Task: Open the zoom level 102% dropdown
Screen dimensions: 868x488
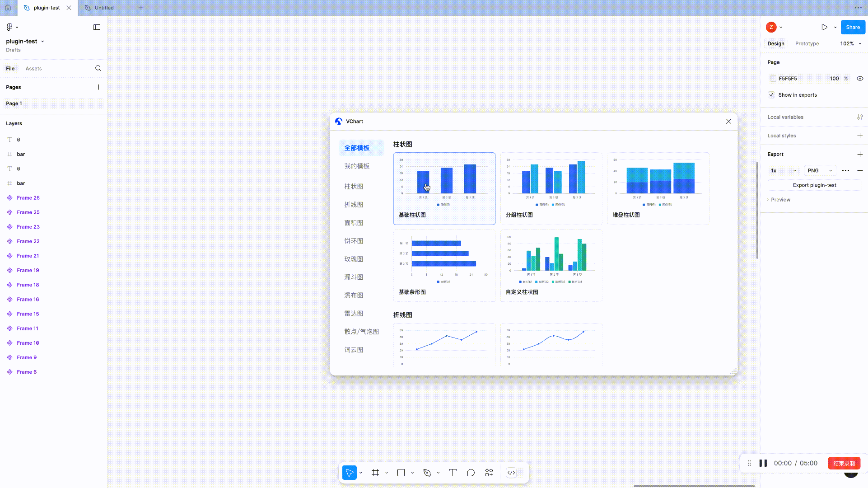Action: [851, 44]
